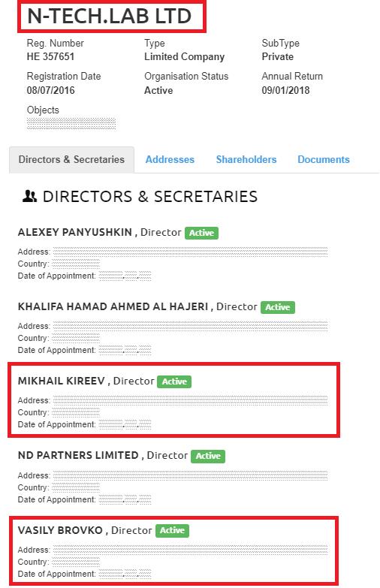Click Active badge next to Alexey Panyushkin
This screenshot has width=380, height=588.
click(201, 233)
